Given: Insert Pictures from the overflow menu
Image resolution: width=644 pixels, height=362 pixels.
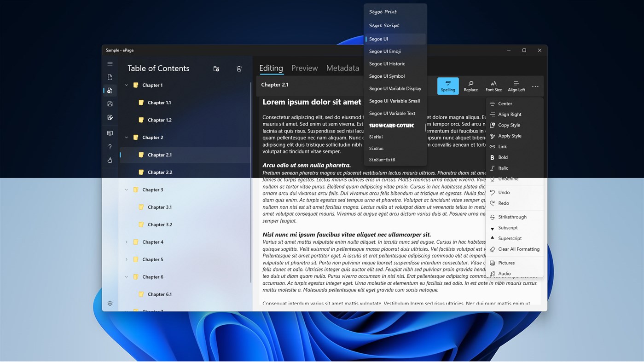Looking at the screenshot, I should [x=505, y=263].
